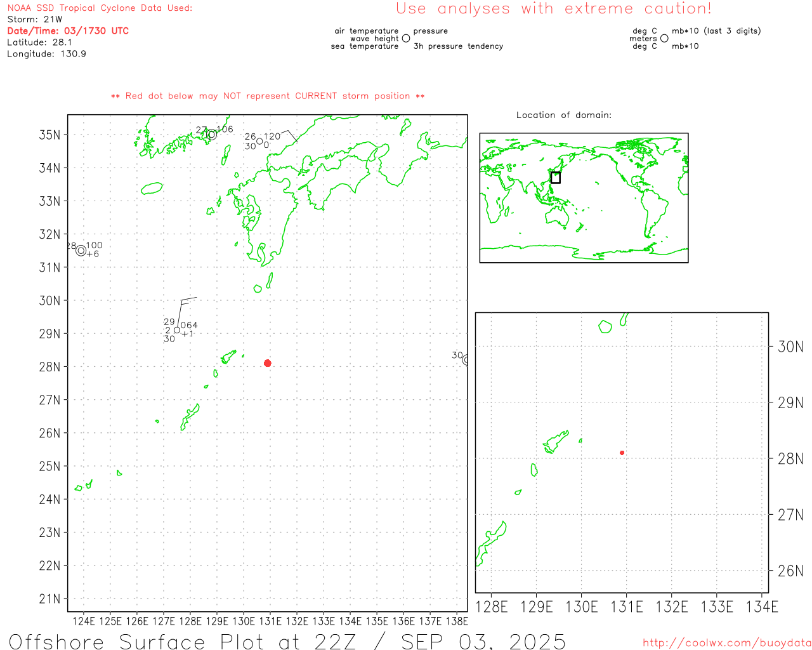Click the 'mb*10 (last 3 digits)' legend text
812x650 pixels.
(716, 31)
